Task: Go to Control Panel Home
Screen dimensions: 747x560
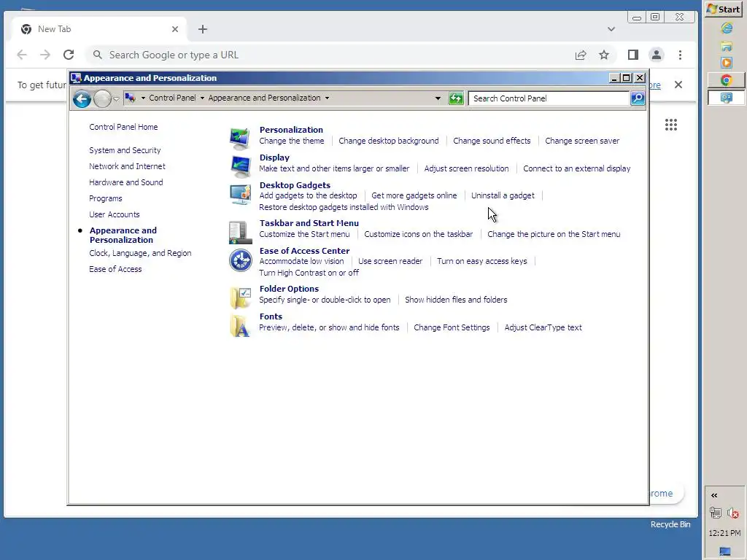Action: (x=123, y=127)
